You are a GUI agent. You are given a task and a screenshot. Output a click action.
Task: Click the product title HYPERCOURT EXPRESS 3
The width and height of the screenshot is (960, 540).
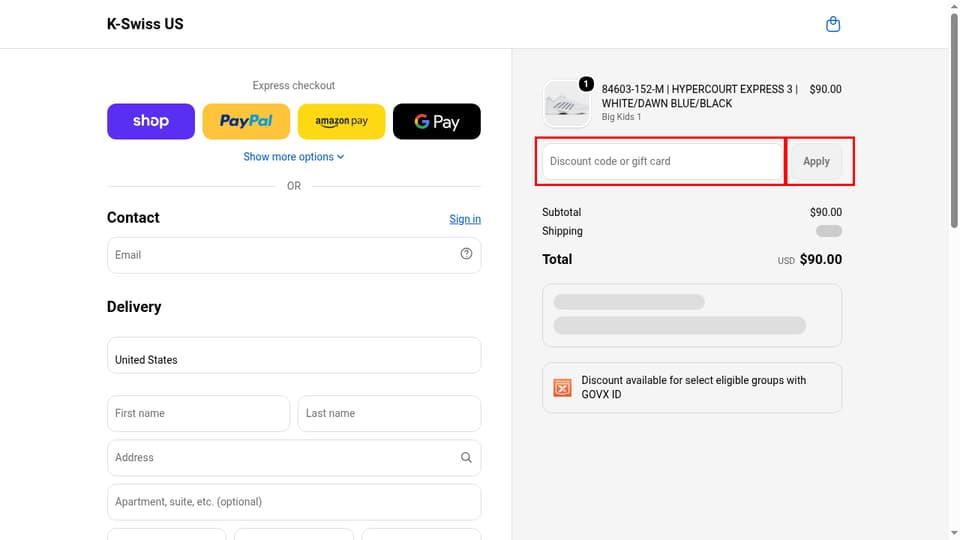699,96
